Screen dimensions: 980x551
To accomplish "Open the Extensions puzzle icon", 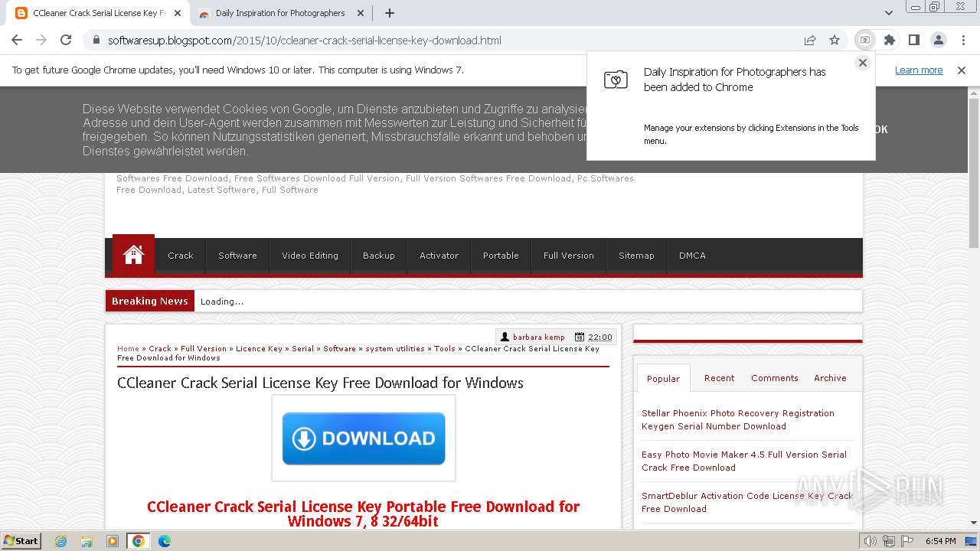I will (890, 40).
